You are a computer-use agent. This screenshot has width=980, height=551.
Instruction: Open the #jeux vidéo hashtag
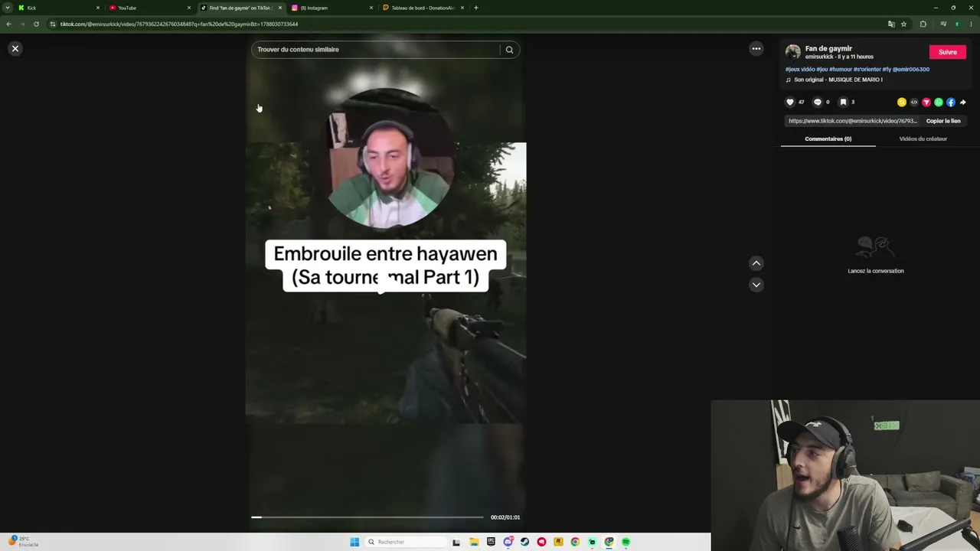[800, 69]
